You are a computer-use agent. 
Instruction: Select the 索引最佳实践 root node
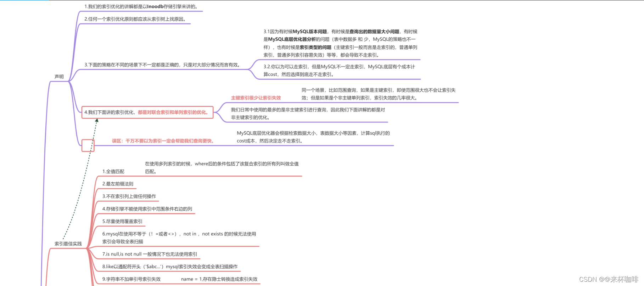[x=68, y=244]
